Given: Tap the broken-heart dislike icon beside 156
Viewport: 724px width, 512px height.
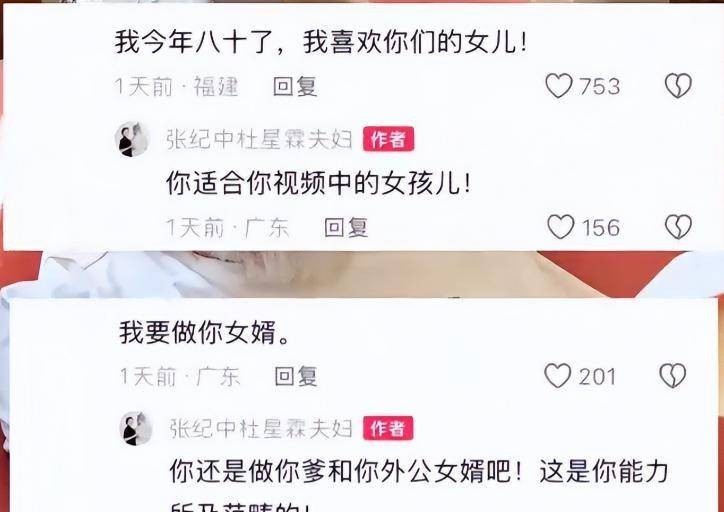Looking at the screenshot, I should click(x=678, y=227).
